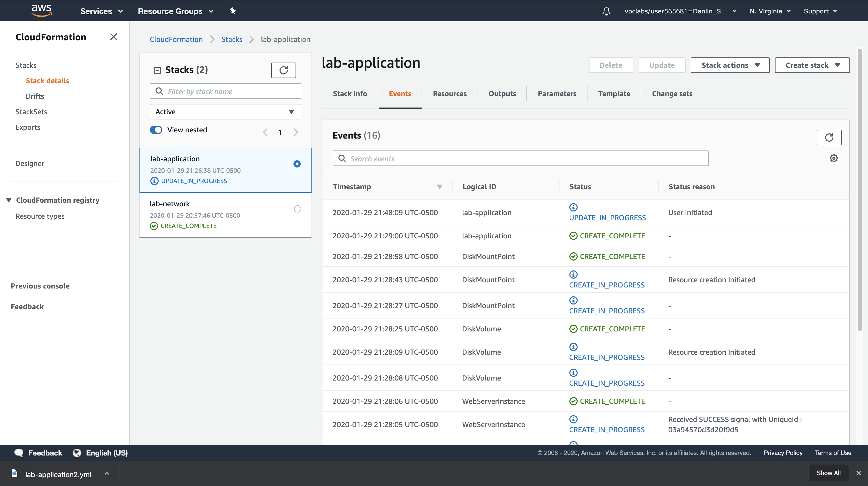Go to next page of stacks
This screenshot has width=868, height=486.
click(296, 132)
